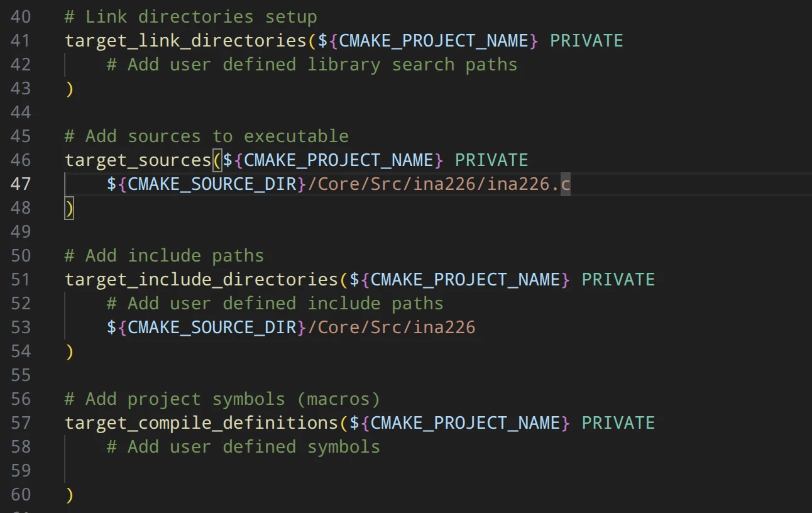Image resolution: width=812 pixels, height=513 pixels.
Task: Click the '# Add user defined symbols' comment
Action: pos(243,446)
